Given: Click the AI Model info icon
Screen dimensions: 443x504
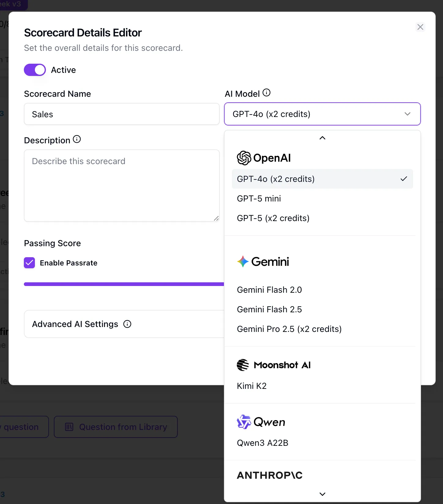Looking at the screenshot, I should tap(266, 92).
